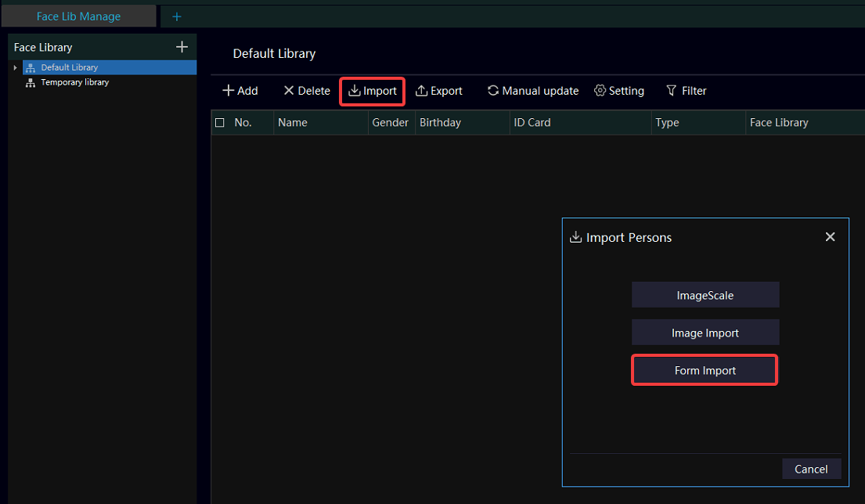Switch to the Face Lib Manage tab
Image resolution: width=865 pixels, height=504 pixels.
click(78, 16)
